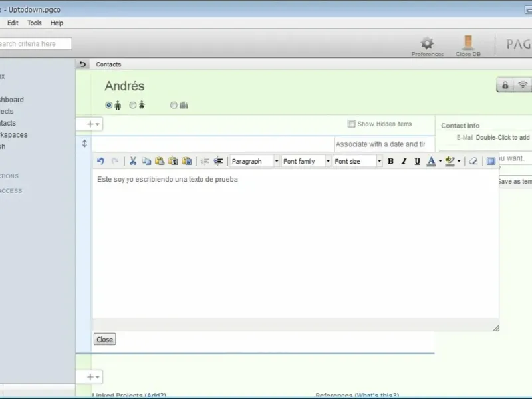
Task: Choose Paste as plain text icon
Action: (173, 161)
